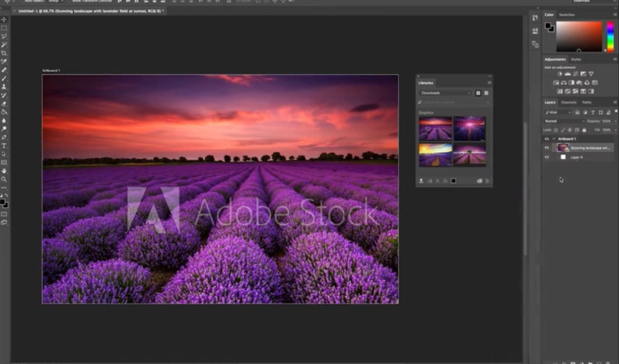Pick a color in color field
Image resolution: width=619 pixels, height=364 pixels.
coord(579,37)
